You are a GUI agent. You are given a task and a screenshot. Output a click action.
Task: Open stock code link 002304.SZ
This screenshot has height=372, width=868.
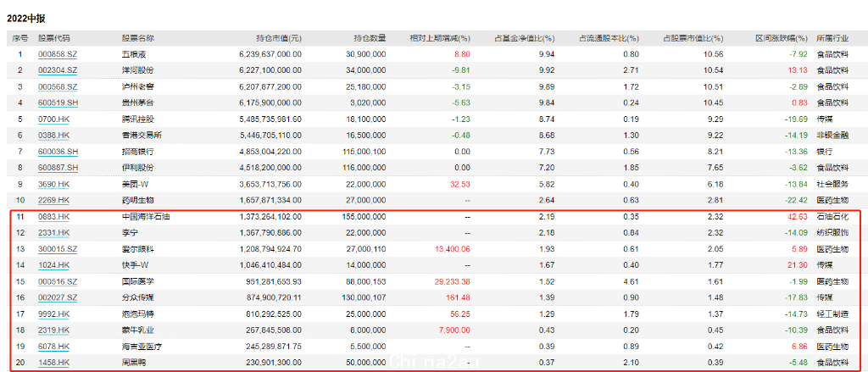point(58,70)
